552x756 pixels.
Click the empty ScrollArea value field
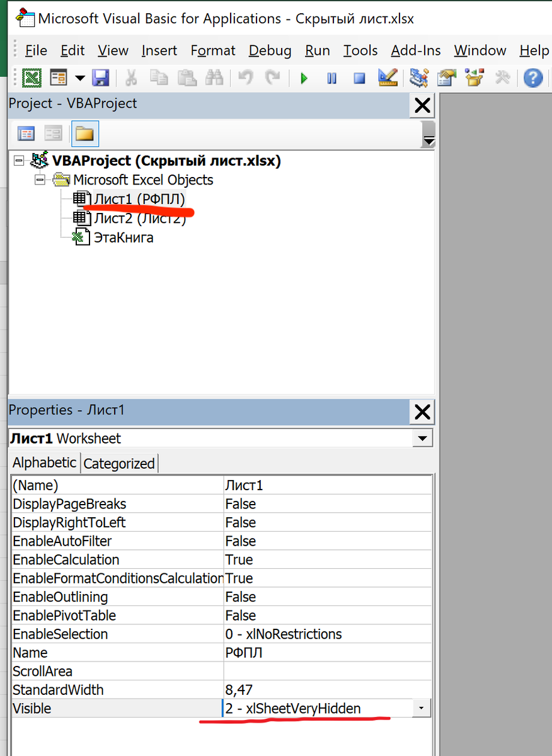click(327, 671)
